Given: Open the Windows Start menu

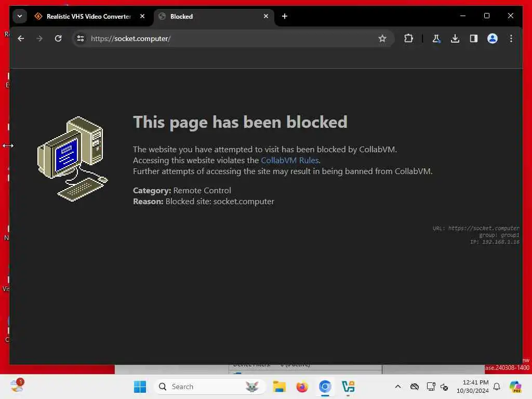Looking at the screenshot, I should tap(140, 387).
